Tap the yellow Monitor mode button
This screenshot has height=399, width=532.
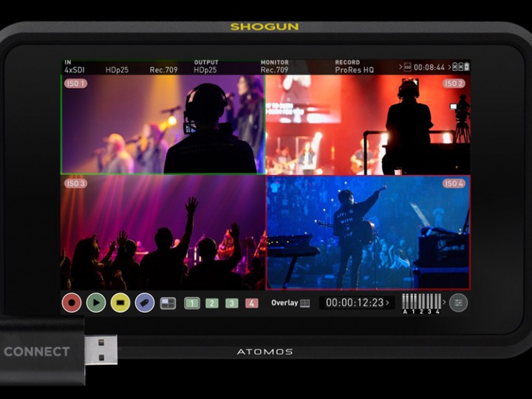pyautogui.click(x=120, y=302)
